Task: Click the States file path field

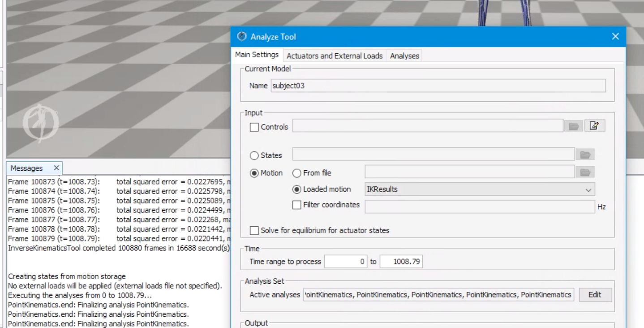Action: tap(434, 155)
